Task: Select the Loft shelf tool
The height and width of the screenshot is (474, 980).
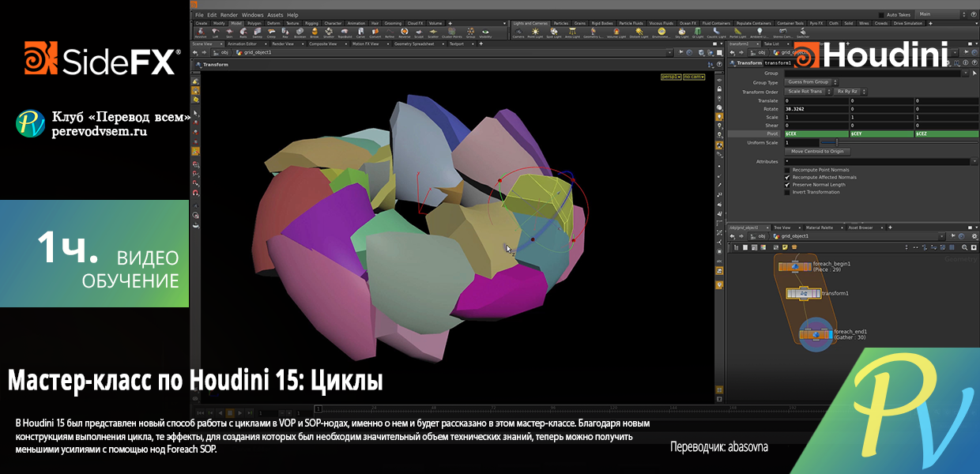Action: click(x=215, y=32)
